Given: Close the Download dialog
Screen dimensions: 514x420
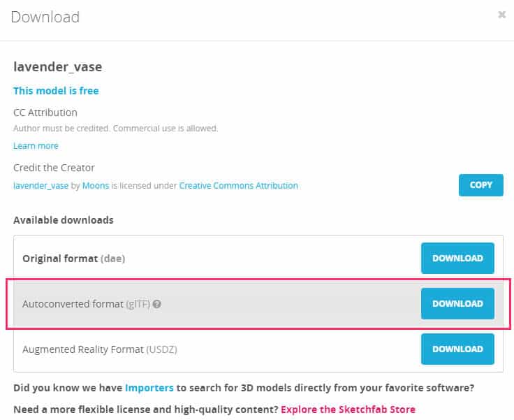Looking at the screenshot, I should (x=501, y=14).
